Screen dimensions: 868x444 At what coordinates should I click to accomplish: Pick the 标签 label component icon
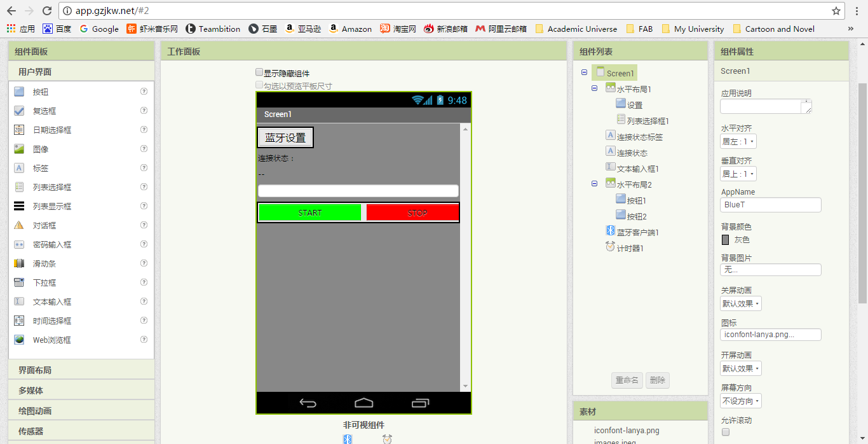coord(19,168)
